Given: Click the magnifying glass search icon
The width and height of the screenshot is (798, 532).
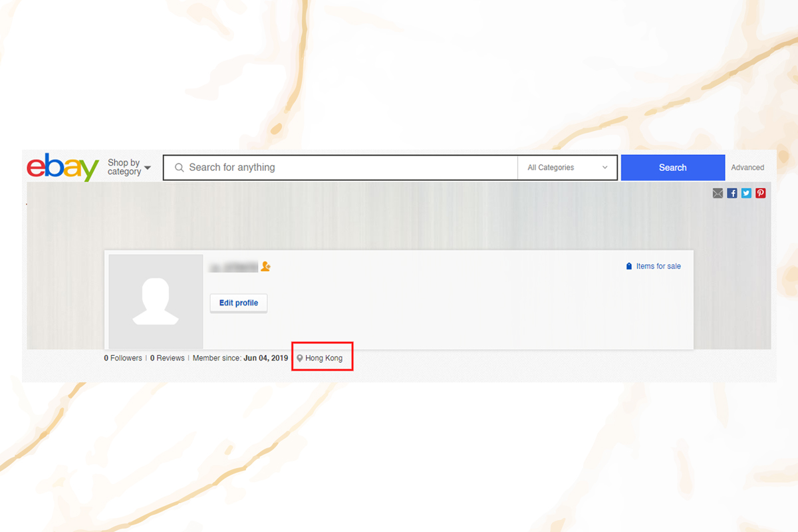Looking at the screenshot, I should (x=179, y=168).
